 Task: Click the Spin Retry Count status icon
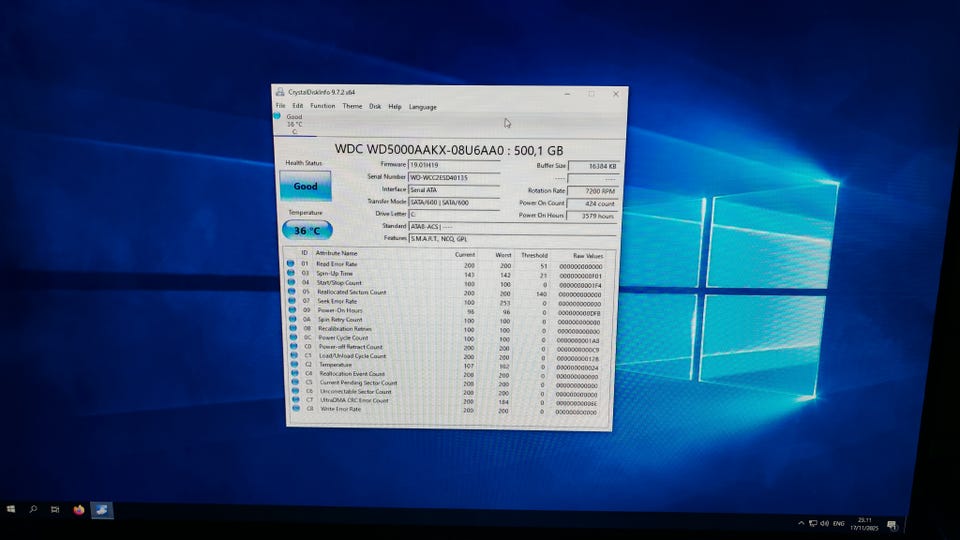tap(293, 319)
